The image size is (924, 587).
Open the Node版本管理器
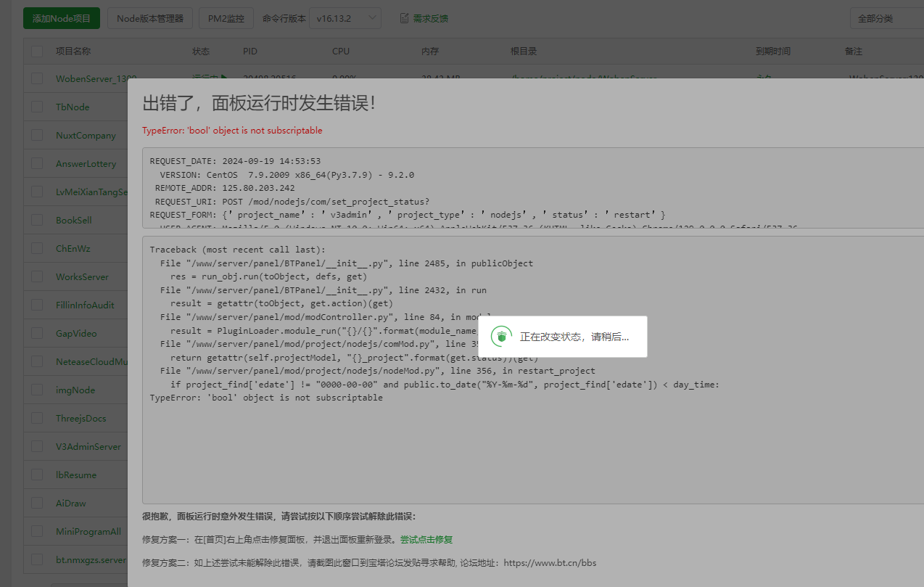(x=150, y=19)
